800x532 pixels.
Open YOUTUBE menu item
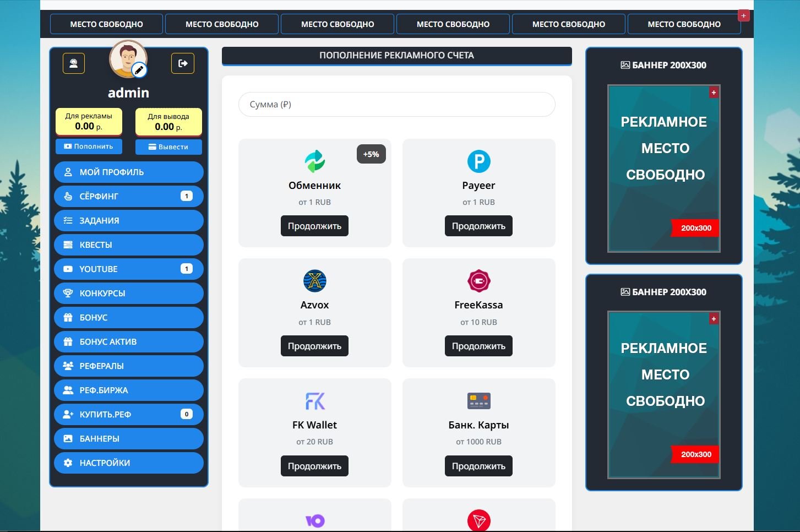(x=129, y=269)
